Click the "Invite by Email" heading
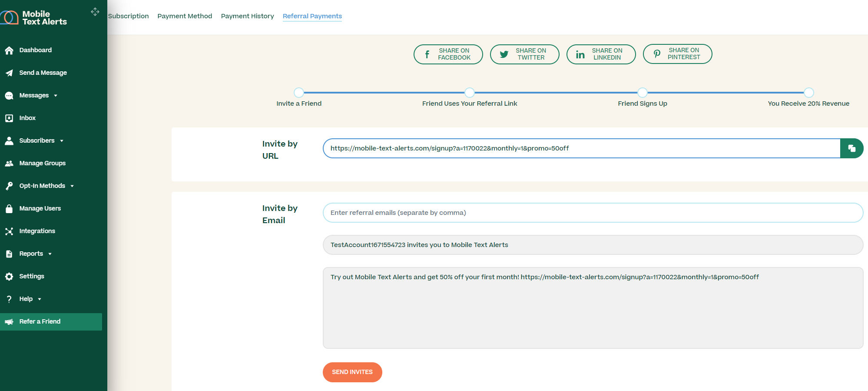Image resolution: width=868 pixels, height=391 pixels. (280, 214)
